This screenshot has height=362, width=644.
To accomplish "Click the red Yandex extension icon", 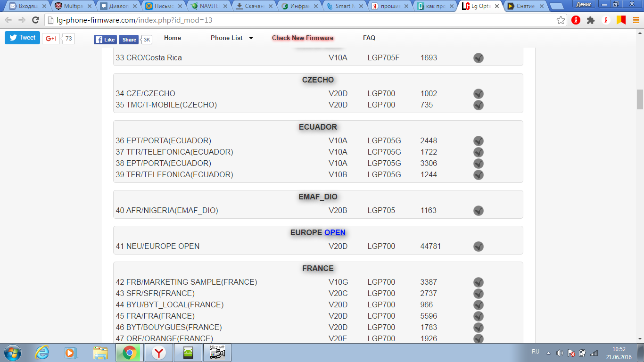I will tap(576, 20).
